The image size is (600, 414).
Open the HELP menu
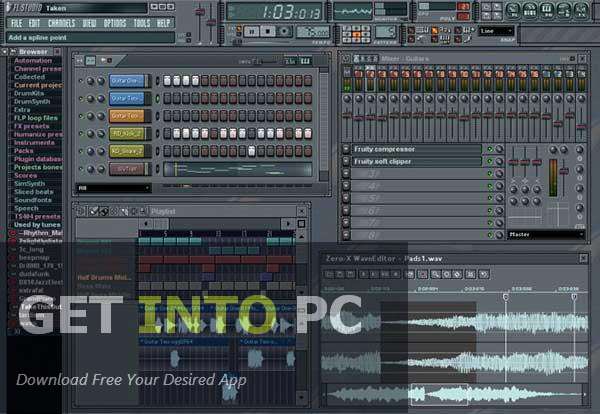tap(163, 23)
